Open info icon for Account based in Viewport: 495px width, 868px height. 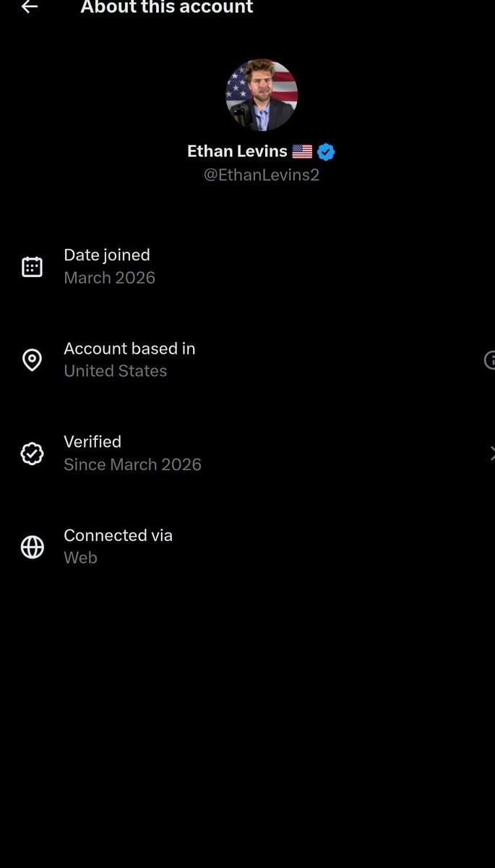[x=490, y=359]
